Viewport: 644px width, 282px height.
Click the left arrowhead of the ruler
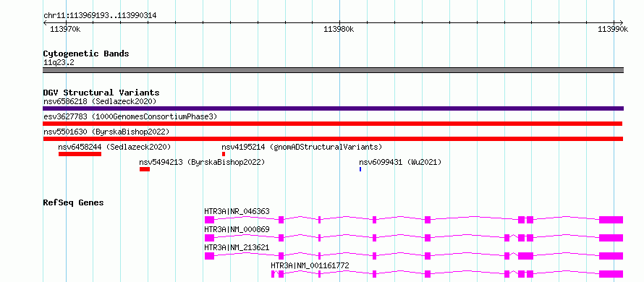click(45, 23)
